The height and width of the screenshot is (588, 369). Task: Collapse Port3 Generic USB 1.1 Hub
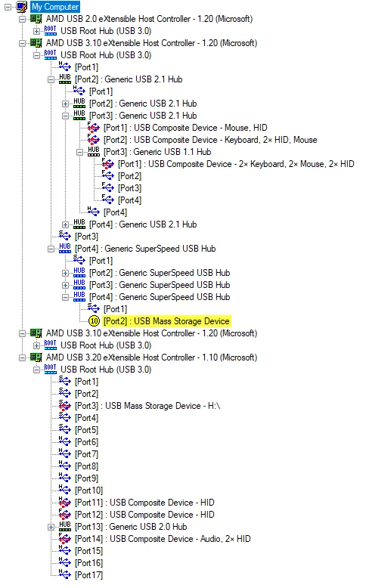[79, 152]
